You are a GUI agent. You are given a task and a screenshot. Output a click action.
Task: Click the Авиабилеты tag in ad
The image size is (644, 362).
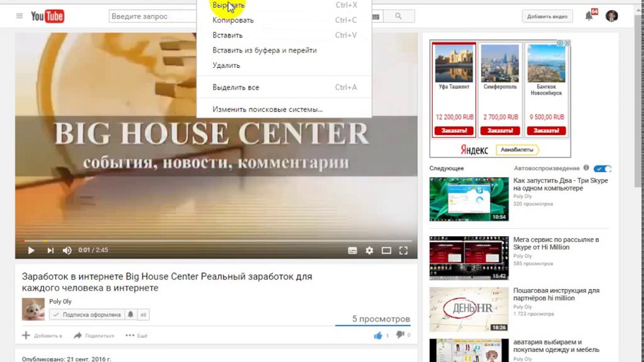pyautogui.click(x=517, y=150)
